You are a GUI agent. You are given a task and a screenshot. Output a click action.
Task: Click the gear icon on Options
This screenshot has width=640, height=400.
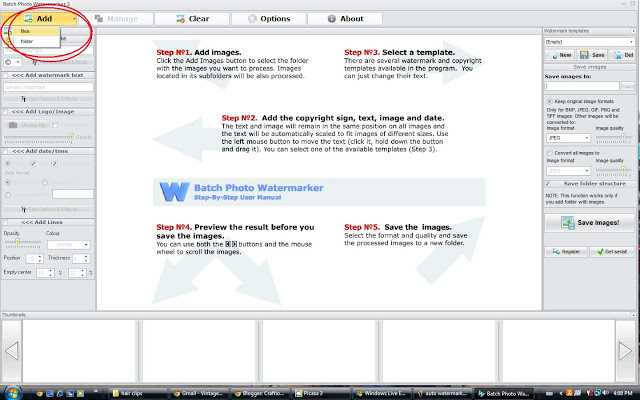pyautogui.click(x=252, y=19)
